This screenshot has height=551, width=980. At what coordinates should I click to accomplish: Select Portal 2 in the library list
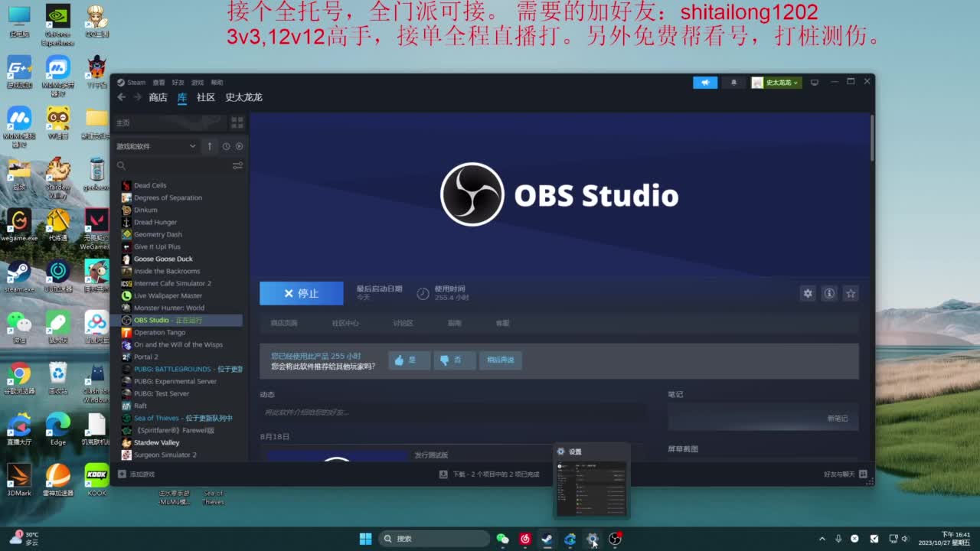(145, 357)
